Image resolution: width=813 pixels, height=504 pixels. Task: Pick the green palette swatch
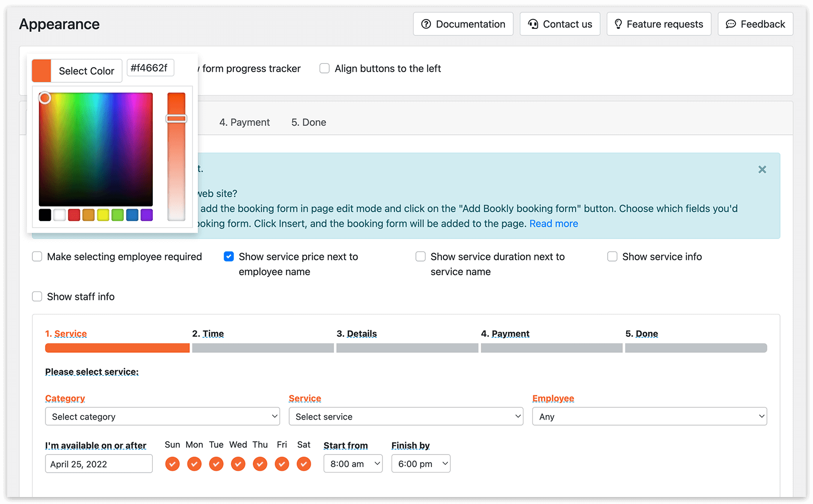[x=117, y=215]
